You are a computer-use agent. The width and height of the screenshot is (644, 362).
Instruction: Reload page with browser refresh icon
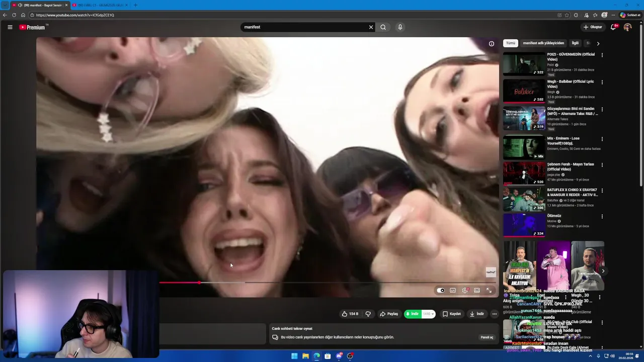click(x=14, y=15)
